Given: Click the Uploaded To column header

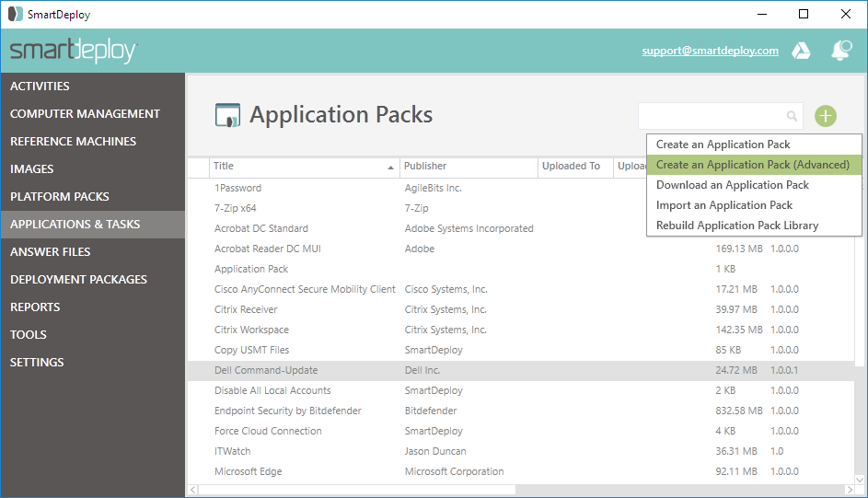Looking at the screenshot, I should [573, 167].
